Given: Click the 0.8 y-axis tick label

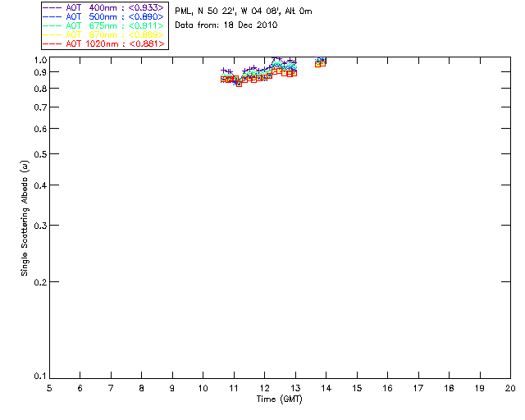Looking at the screenshot, I should click(x=40, y=89).
